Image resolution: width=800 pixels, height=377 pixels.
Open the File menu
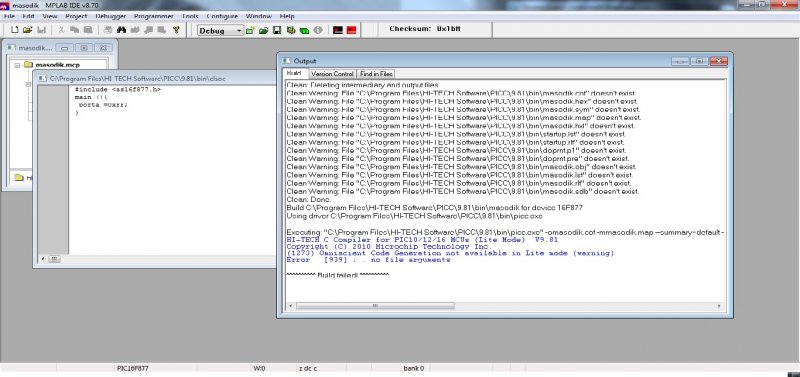click(x=10, y=16)
